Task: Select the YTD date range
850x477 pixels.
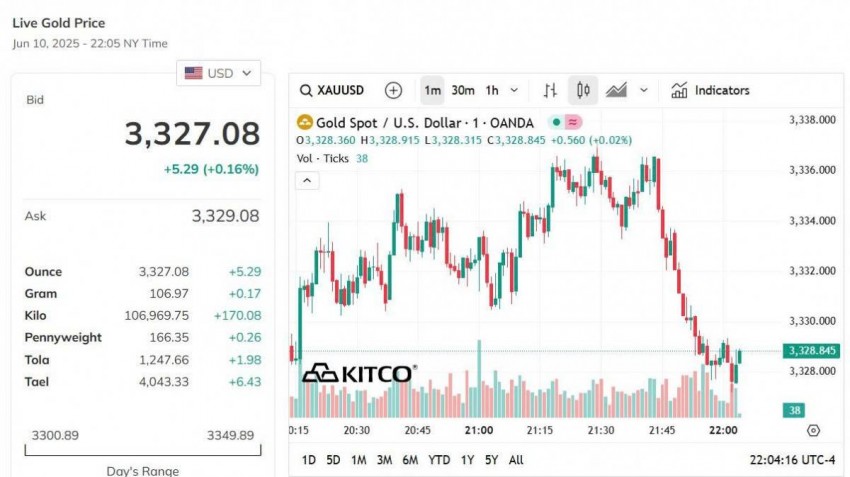Action: (438, 460)
